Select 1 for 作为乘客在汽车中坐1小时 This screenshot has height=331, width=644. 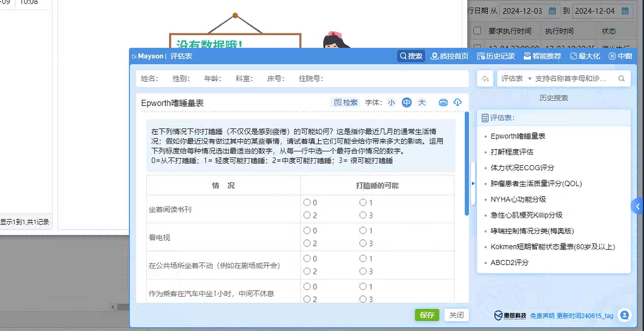click(x=362, y=287)
